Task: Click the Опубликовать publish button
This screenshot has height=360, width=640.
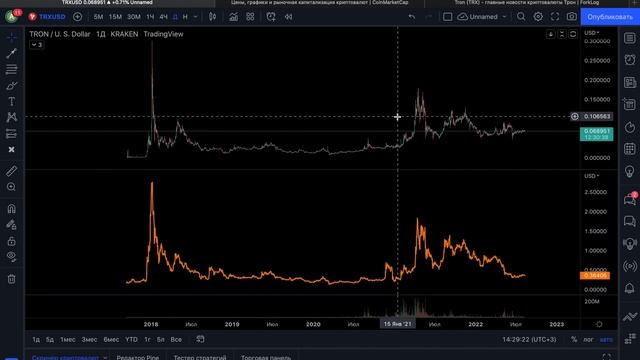Action: [x=610, y=17]
